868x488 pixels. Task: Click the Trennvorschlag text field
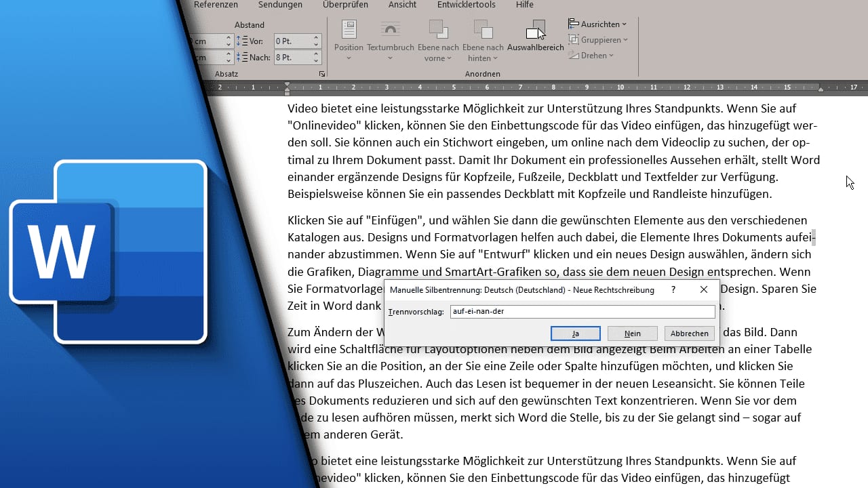583,312
